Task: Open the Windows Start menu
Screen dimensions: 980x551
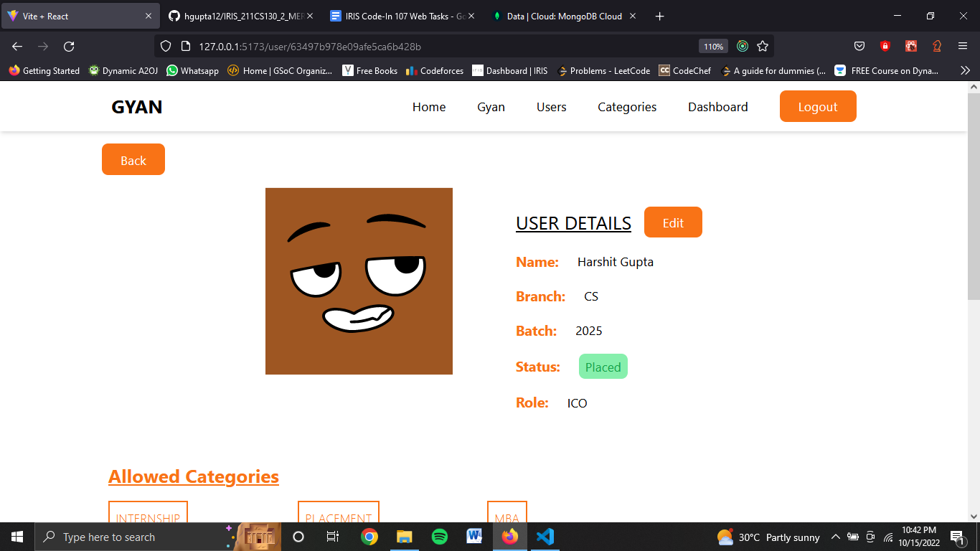Action: pyautogui.click(x=17, y=537)
